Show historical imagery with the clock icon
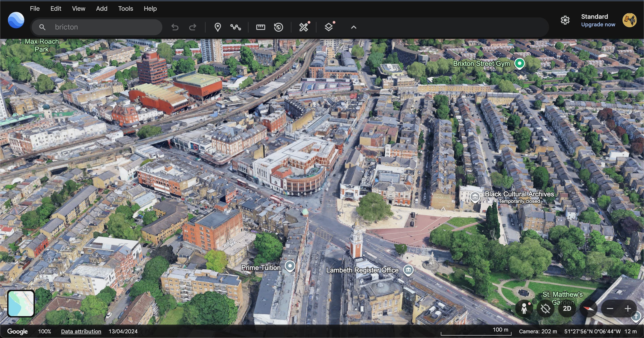The height and width of the screenshot is (338, 644). pyautogui.click(x=278, y=27)
